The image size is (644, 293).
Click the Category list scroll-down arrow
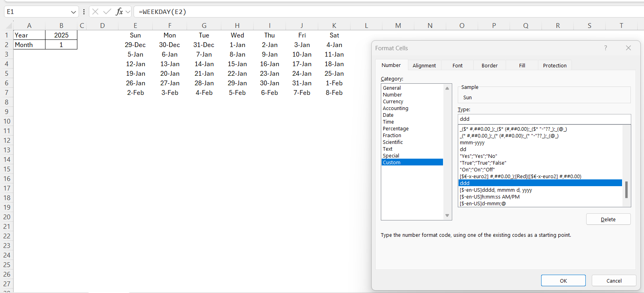(x=447, y=216)
